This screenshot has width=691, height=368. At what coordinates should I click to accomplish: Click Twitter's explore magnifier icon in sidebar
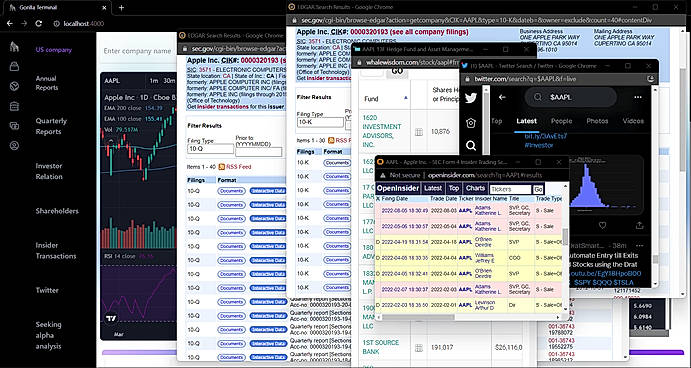(471, 145)
